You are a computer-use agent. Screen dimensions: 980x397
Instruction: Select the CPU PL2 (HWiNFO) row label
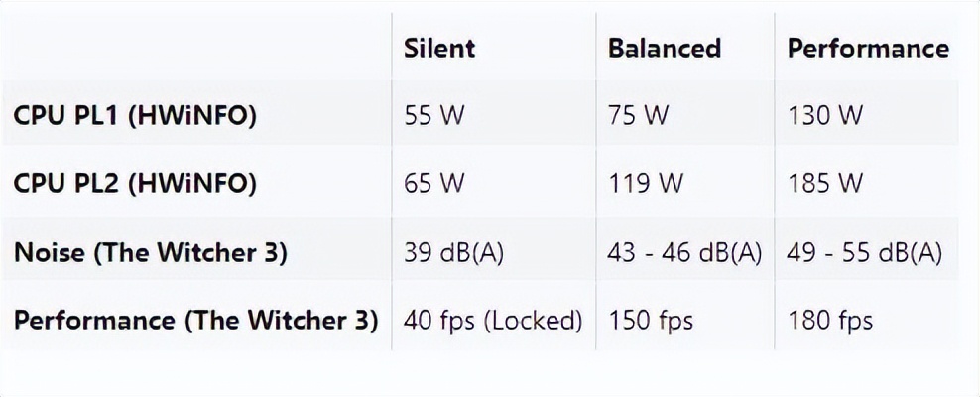[x=135, y=184]
